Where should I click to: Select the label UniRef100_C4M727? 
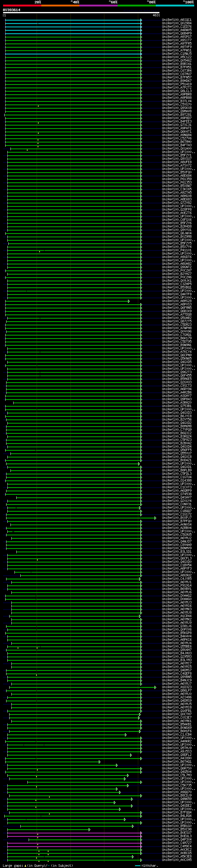pyautogui.click(x=176, y=843)
